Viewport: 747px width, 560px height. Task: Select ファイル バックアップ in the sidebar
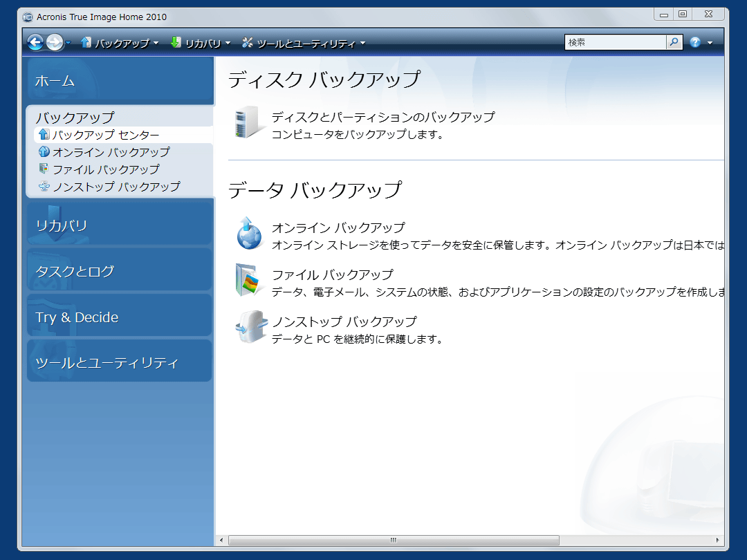[x=106, y=169]
